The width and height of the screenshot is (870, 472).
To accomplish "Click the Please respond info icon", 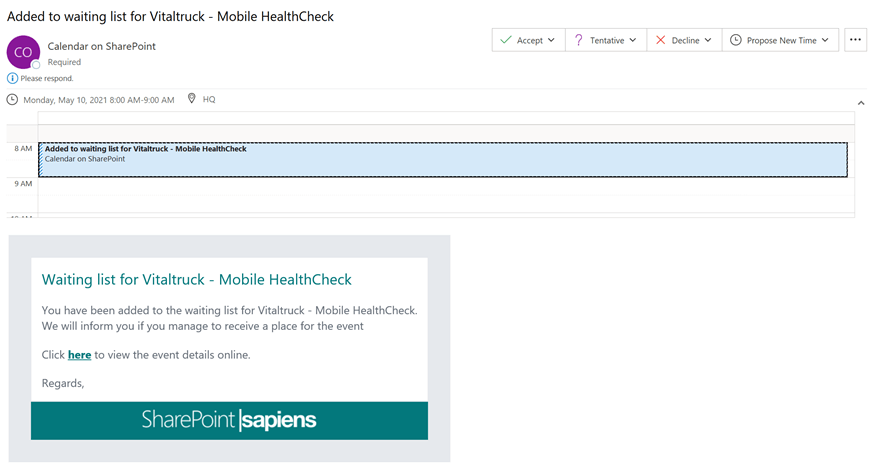I will 12,78.
